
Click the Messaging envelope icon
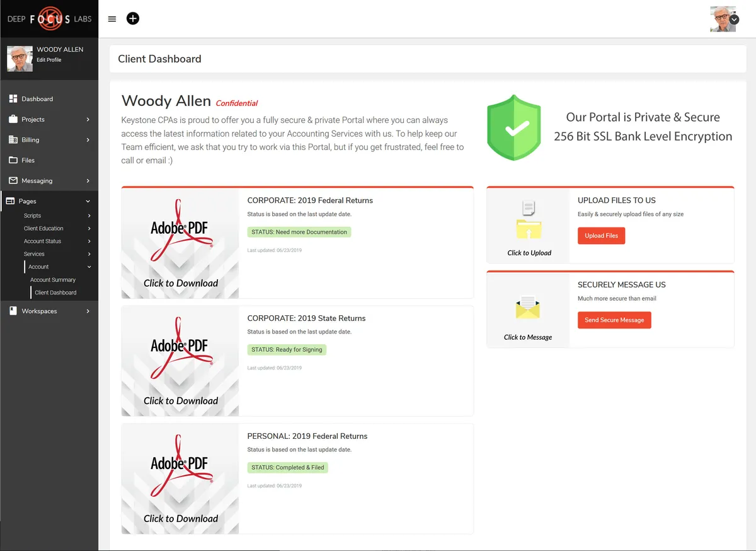(x=13, y=180)
